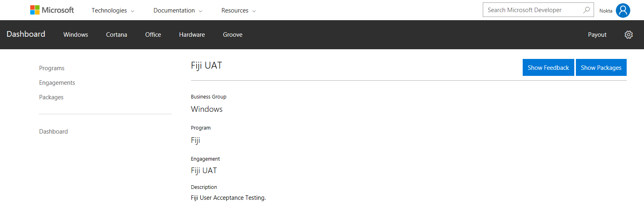Click the Dashboard sidebar link
This screenshot has height=224, width=644.
[x=53, y=132]
